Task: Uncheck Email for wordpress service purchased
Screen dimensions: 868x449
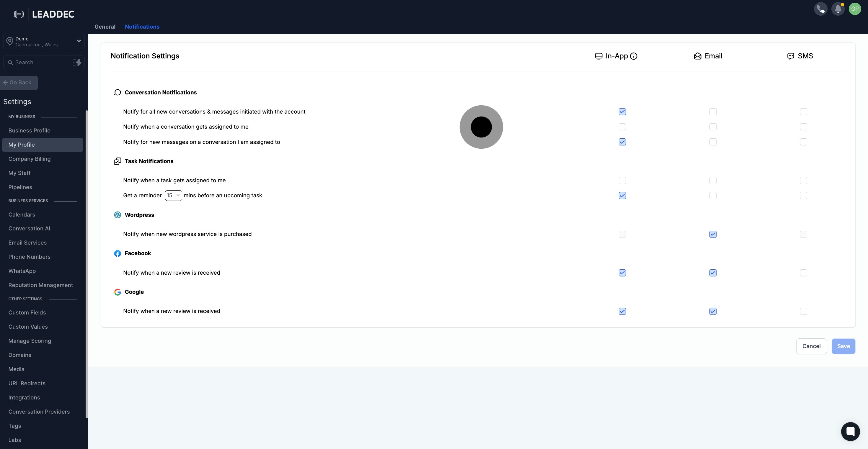Action: (713, 234)
